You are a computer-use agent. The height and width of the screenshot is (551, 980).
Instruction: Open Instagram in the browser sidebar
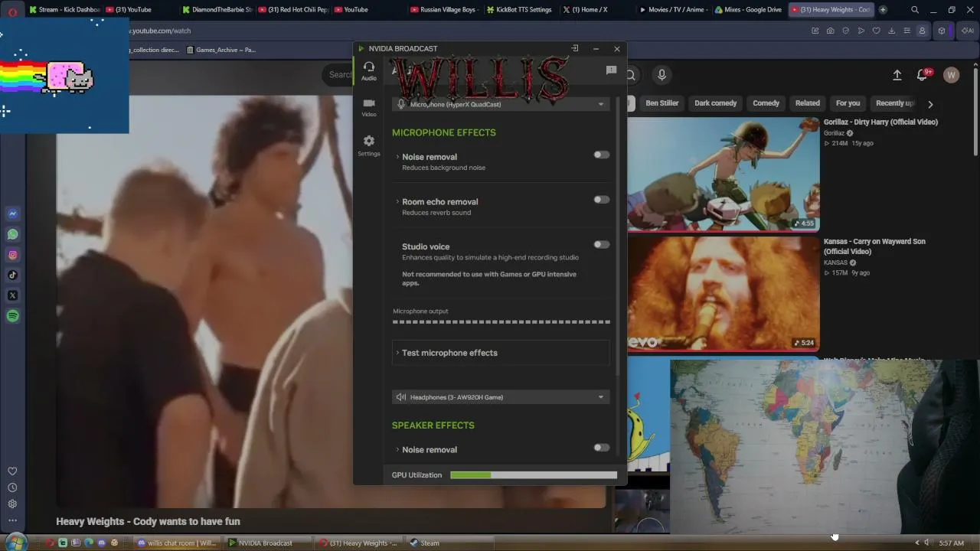pos(12,255)
